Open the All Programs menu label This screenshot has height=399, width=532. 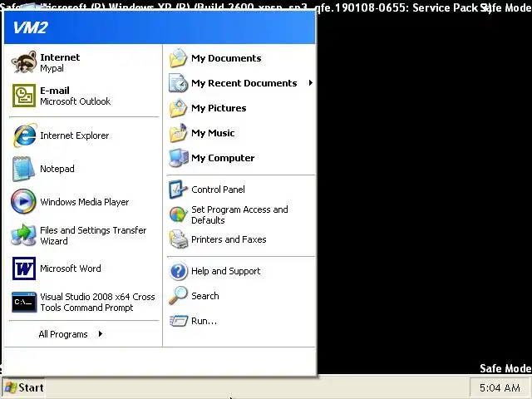[x=63, y=334]
